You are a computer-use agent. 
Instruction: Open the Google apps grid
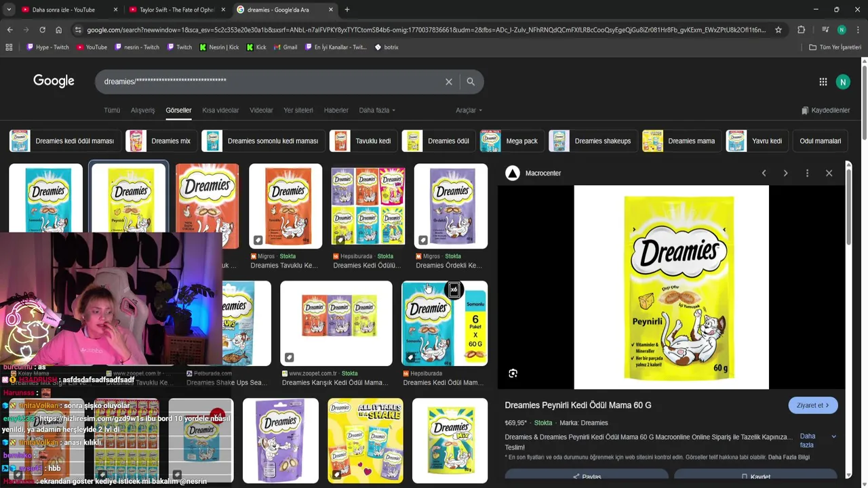(823, 82)
